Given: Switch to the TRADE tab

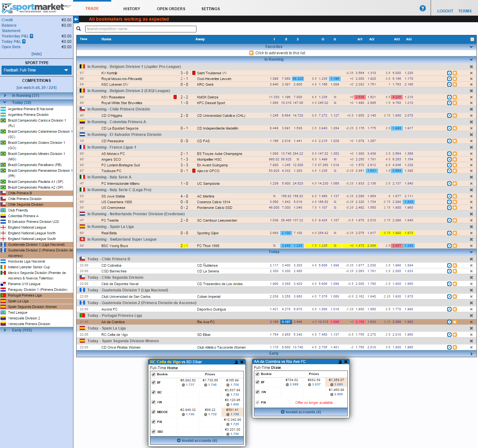Looking at the screenshot, I should (92, 9).
